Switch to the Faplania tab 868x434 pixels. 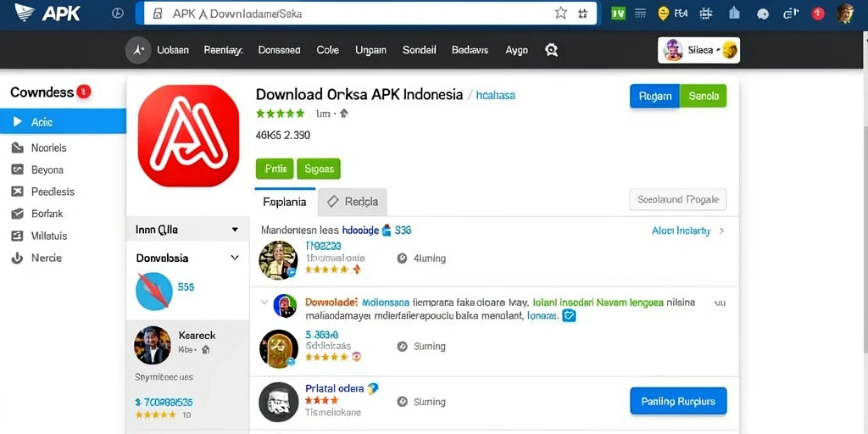[x=285, y=202]
